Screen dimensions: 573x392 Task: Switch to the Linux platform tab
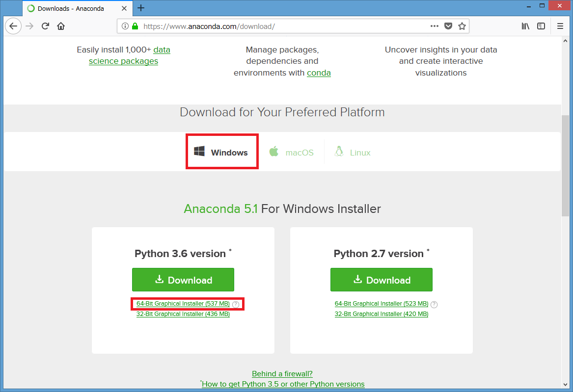click(353, 152)
